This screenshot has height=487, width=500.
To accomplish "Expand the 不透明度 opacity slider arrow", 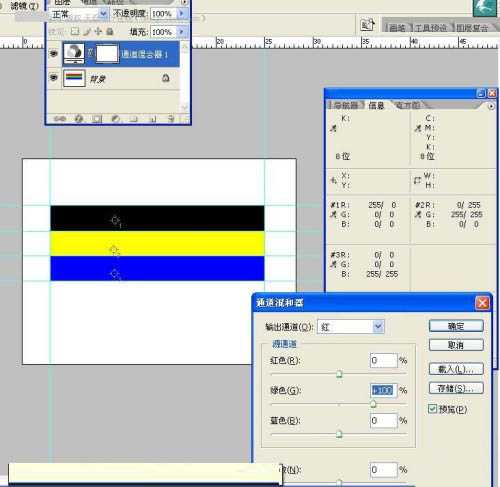I will [182, 14].
